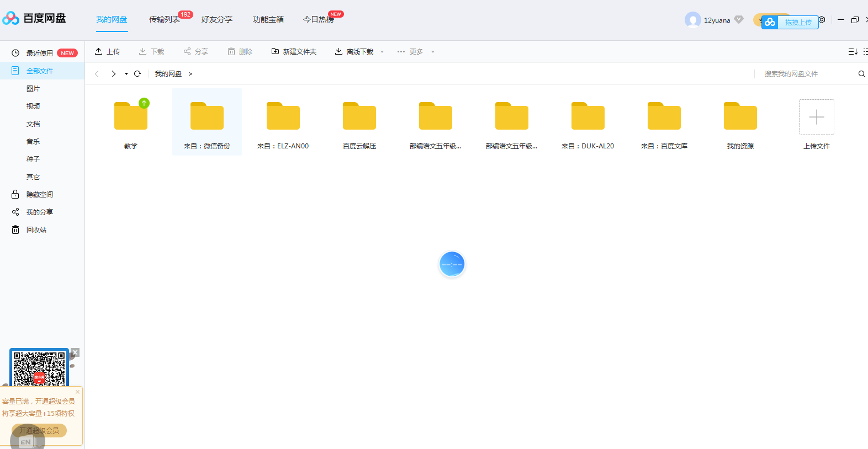
Task: Expand the 离线下载 dropdown arrow
Action: pos(382,52)
